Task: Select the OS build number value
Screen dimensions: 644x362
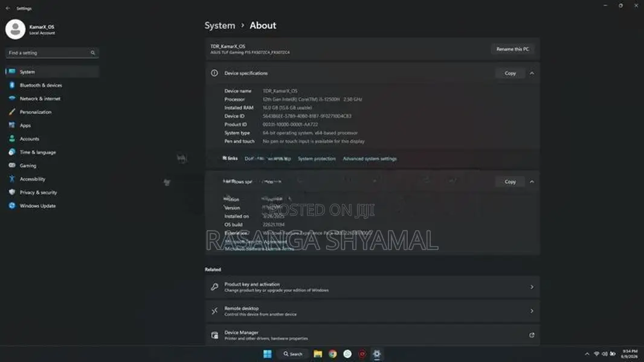Action: [274, 224]
